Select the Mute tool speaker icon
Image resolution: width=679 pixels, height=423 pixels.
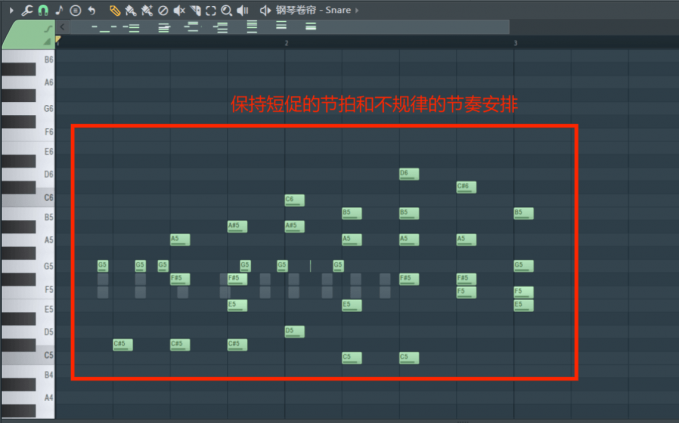tap(179, 10)
